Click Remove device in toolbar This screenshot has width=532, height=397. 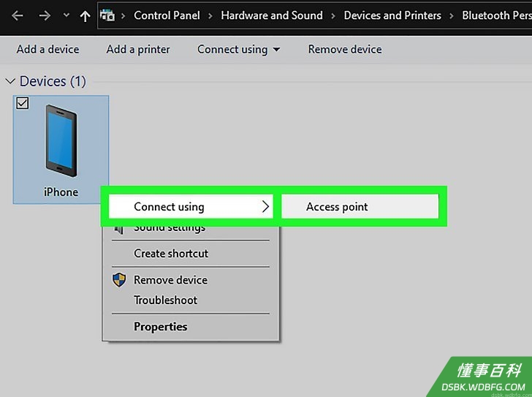345,49
